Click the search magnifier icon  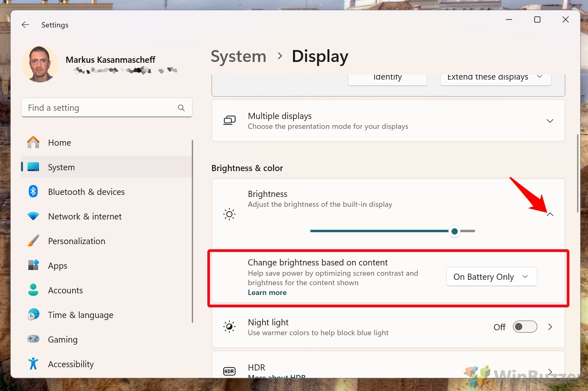[x=181, y=108]
